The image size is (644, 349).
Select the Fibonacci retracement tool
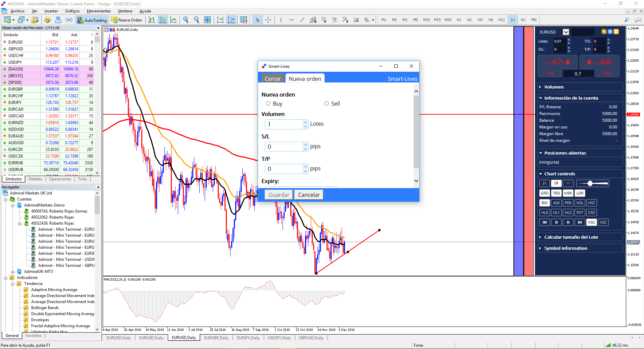point(324,20)
